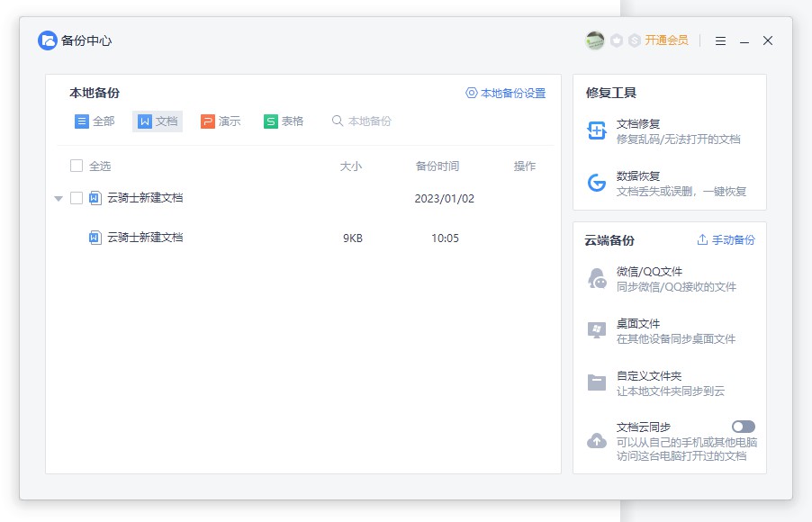Click the 备份中心 app logo
The image size is (812, 522).
tap(48, 40)
